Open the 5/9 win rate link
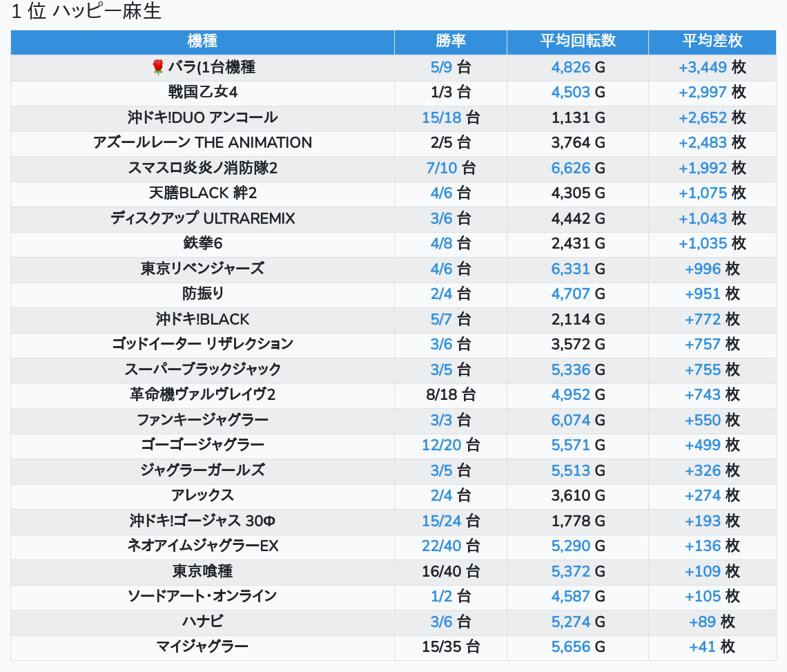This screenshot has height=672, width=787. click(441, 67)
